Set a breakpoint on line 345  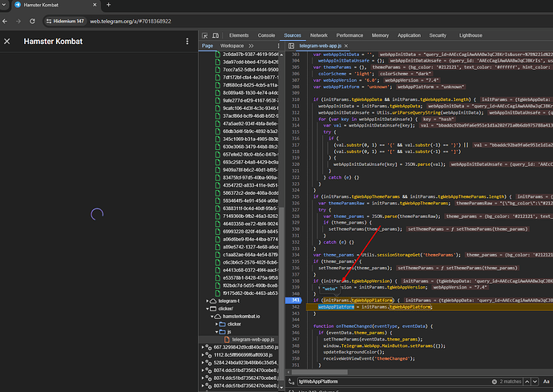(x=296, y=326)
